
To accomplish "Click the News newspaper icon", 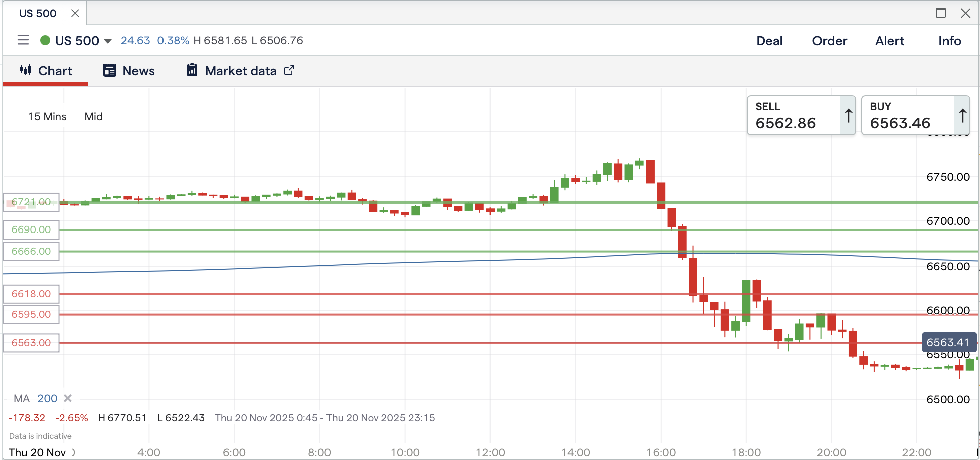I will tap(110, 71).
